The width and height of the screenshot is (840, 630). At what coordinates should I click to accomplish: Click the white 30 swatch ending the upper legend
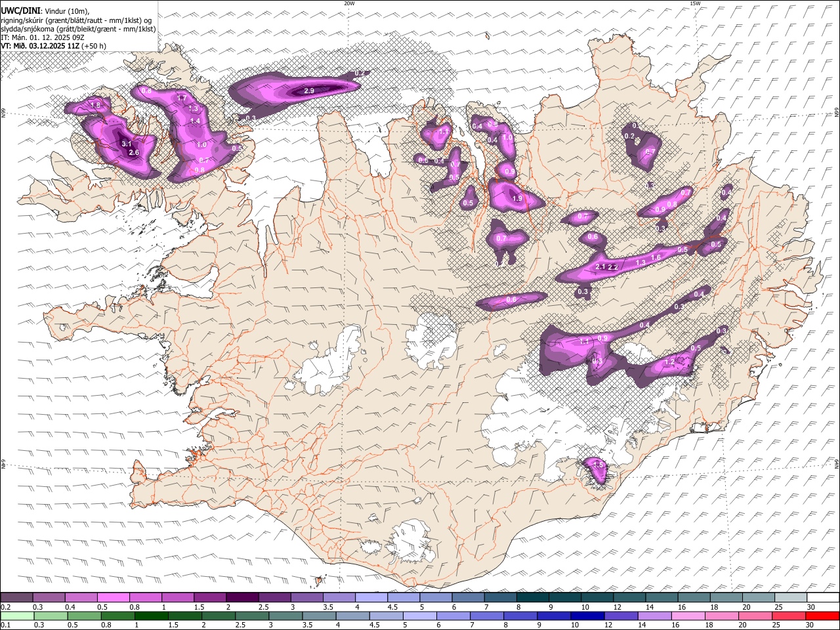point(823,598)
